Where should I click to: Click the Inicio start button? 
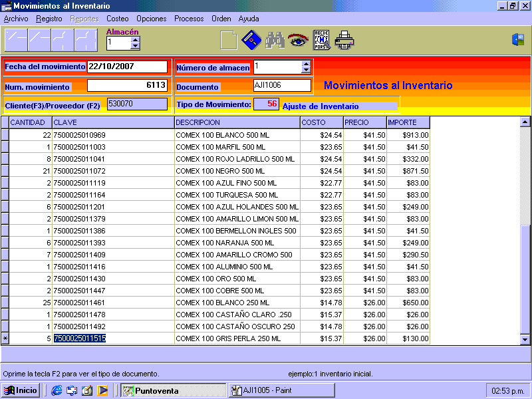[21, 390]
